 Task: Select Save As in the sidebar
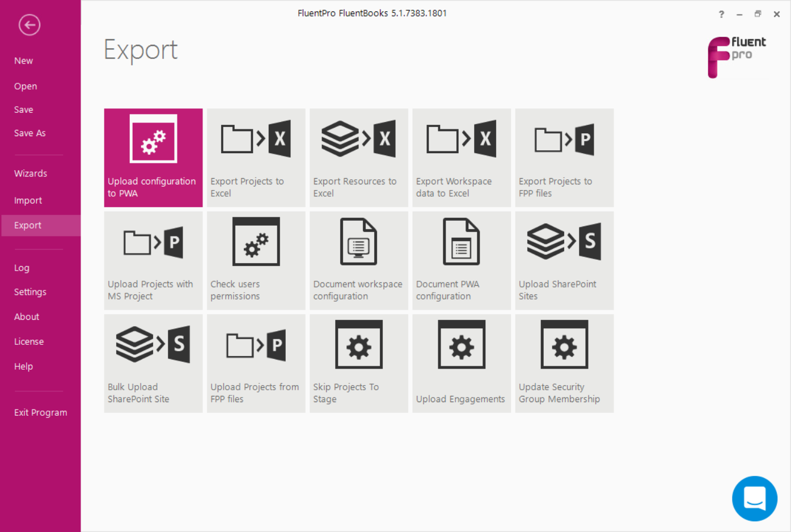point(30,133)
